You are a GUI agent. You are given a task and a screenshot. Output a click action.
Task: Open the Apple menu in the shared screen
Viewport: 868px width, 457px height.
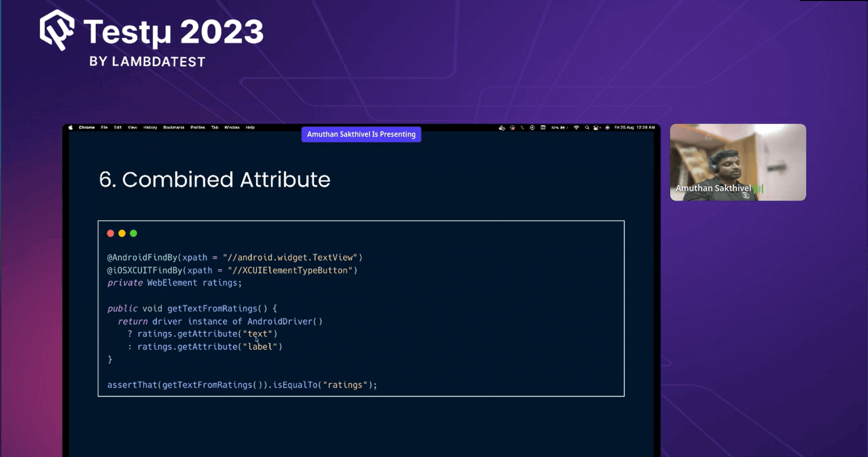click(x=71, y=128)
